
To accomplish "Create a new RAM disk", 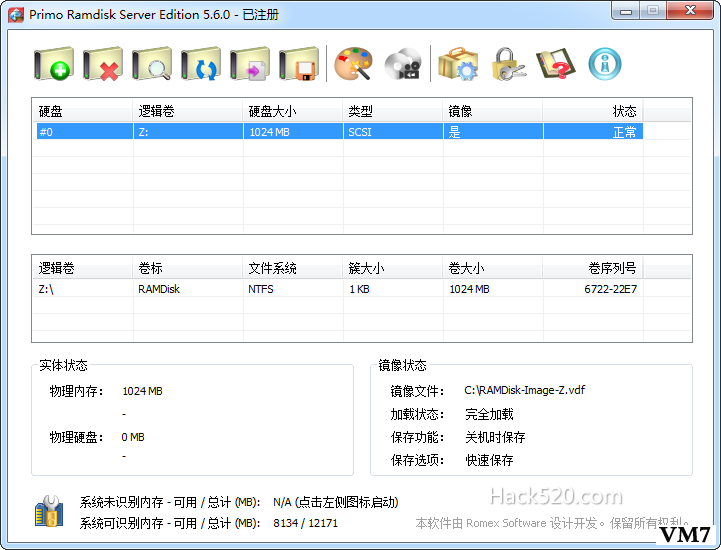I will pos(54,64).
